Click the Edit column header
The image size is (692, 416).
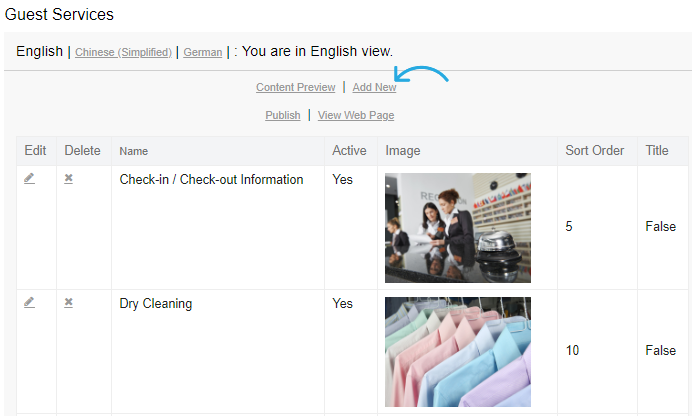tap(35, 151)
